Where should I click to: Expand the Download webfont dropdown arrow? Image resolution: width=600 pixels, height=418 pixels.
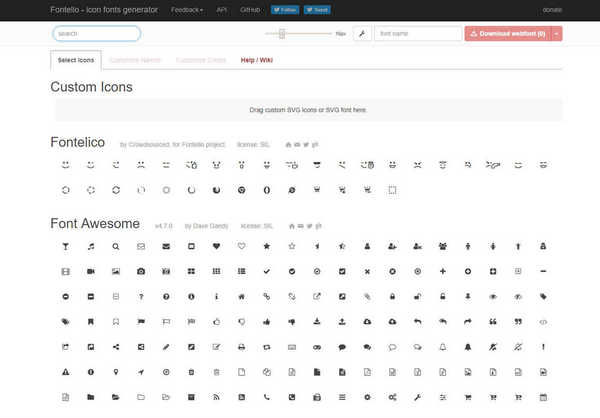click(556, 33)
